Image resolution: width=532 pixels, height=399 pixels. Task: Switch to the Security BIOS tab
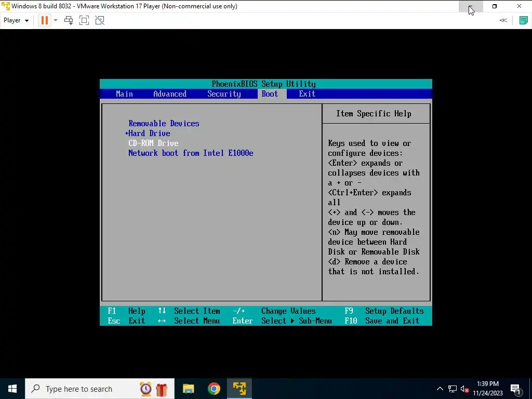[x=224, y=94]
